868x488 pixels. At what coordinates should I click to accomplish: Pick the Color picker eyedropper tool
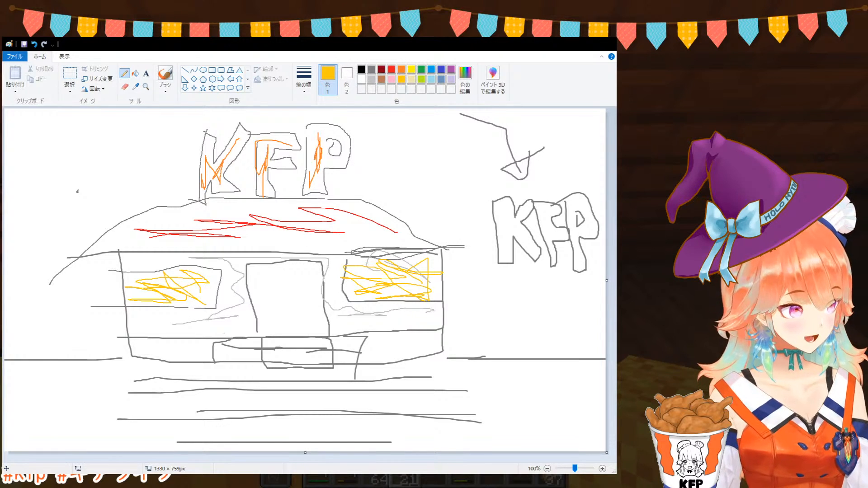[136, 87]
